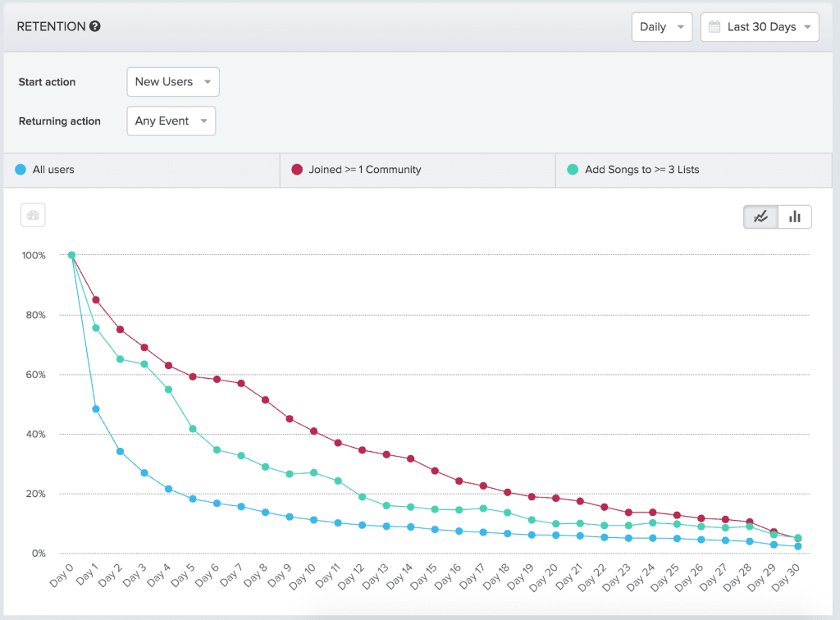
Task: Open the Last 30 Days date range dropdown
Action: [759, 26]
